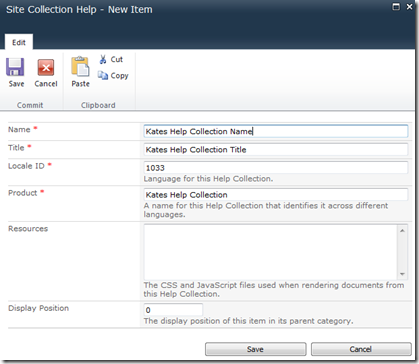This screenshot has width=419, height=364.
Task: Click the Paste clipboard icon
Action: click(80, 66)
